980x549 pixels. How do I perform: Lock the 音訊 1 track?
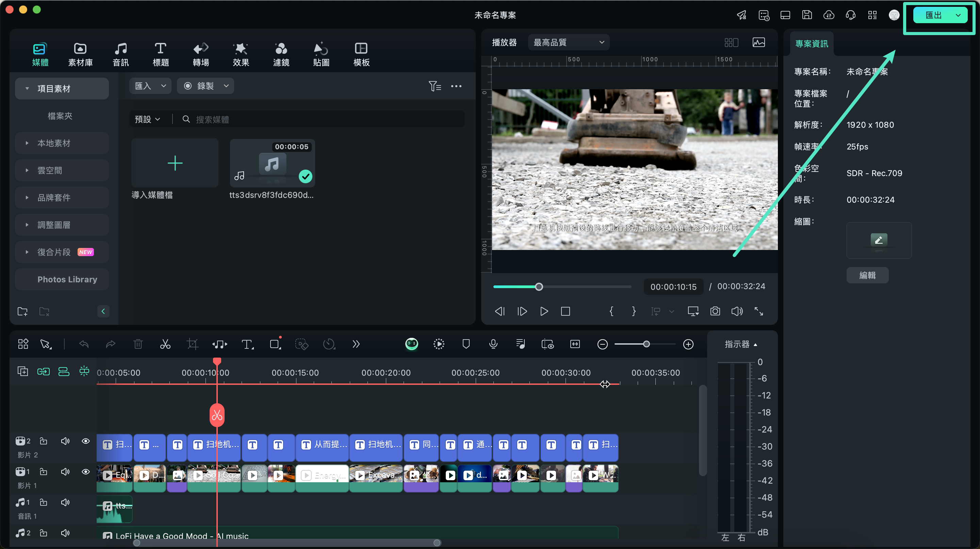43,502
